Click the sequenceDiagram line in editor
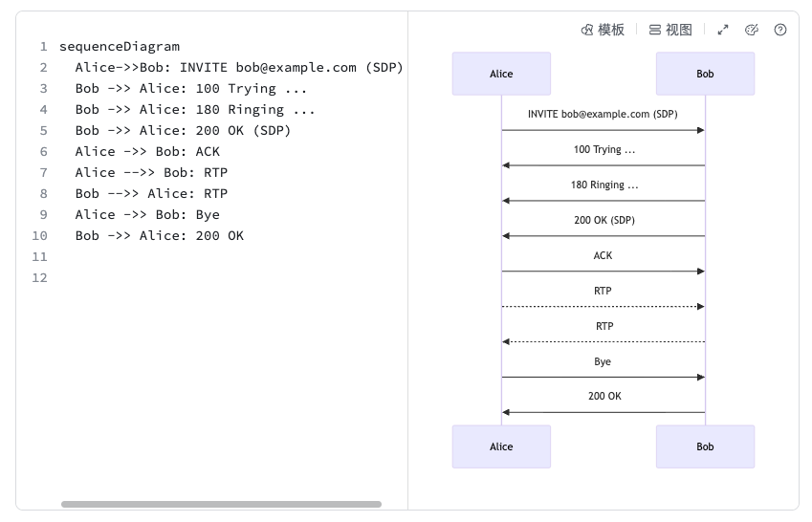 tap(119, 46)
